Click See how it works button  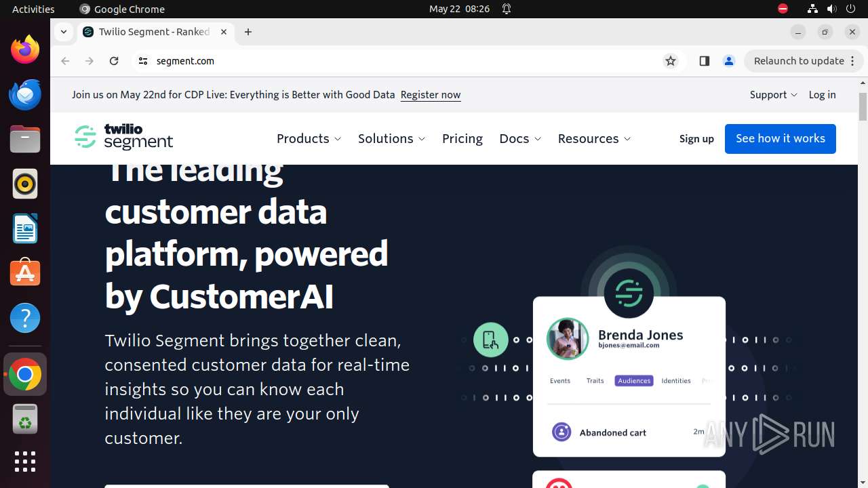click(x=781, y=138)
